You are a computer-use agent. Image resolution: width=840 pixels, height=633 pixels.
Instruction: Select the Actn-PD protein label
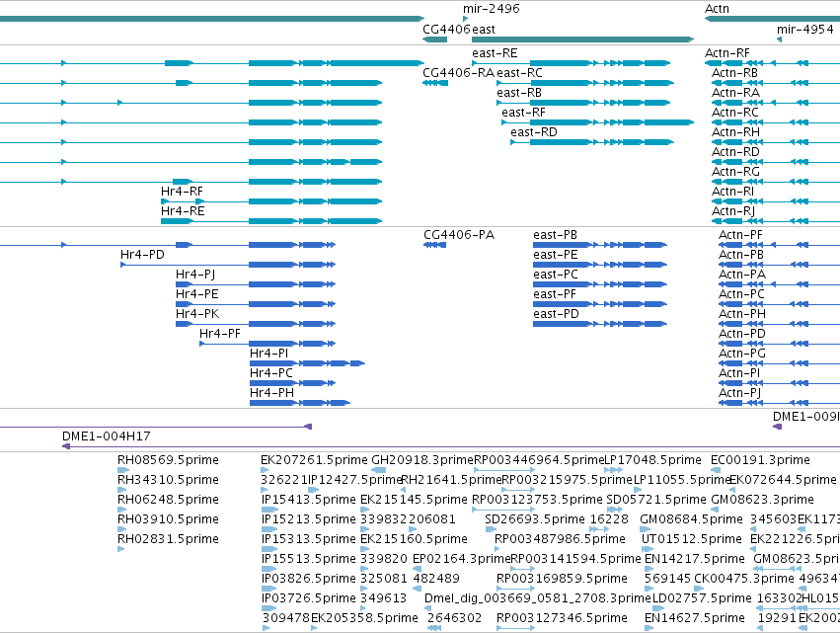coord(742,335)
